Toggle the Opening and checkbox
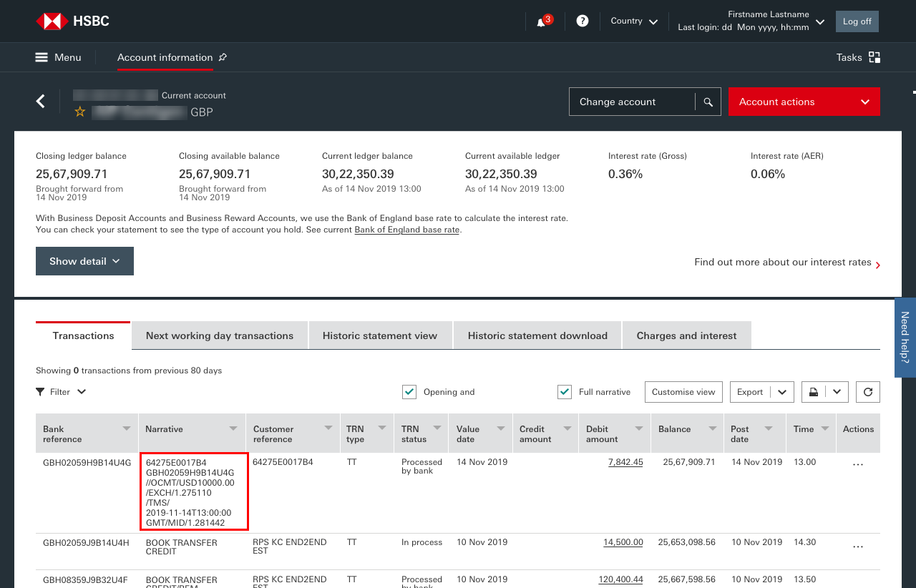Screen dimensions: 916x588 point(409,392)
